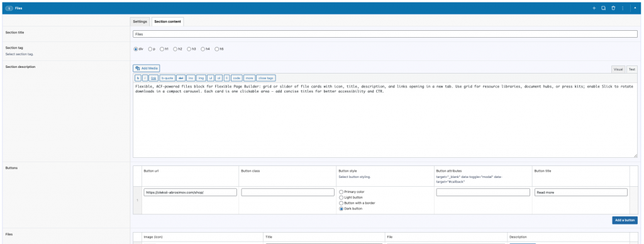Click row 1 handle in Buttons table
The height and width of the screenshot is (244, 644).
[137, 200]
